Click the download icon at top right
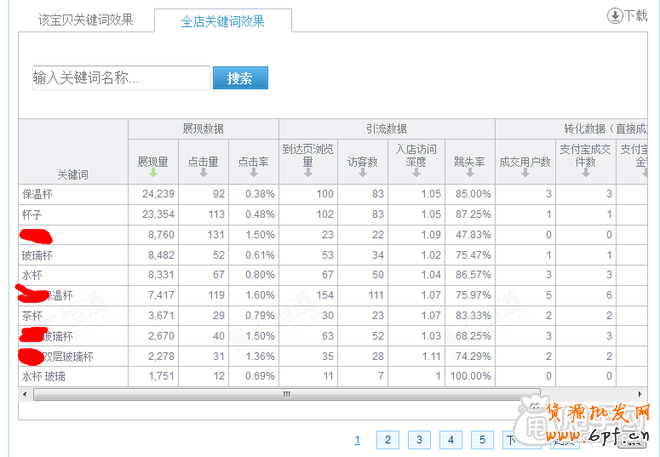The image size is (660, 457). pos(615,16)
